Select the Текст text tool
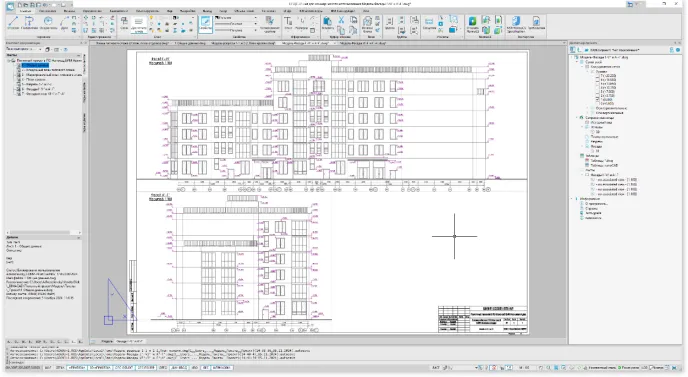The width and height of the screenshot is (688, 377). click(288, 23)
